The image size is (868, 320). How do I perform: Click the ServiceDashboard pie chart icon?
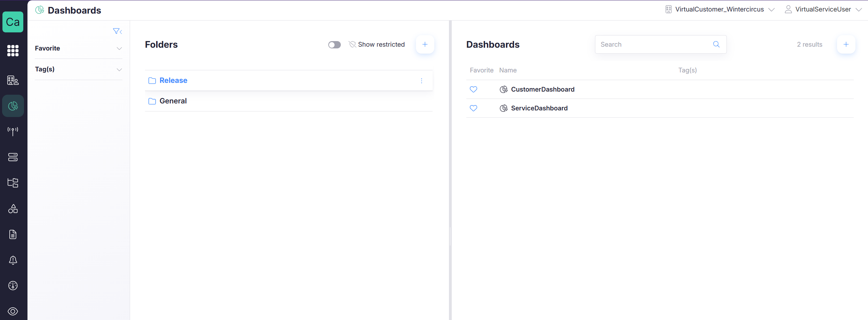504,108
